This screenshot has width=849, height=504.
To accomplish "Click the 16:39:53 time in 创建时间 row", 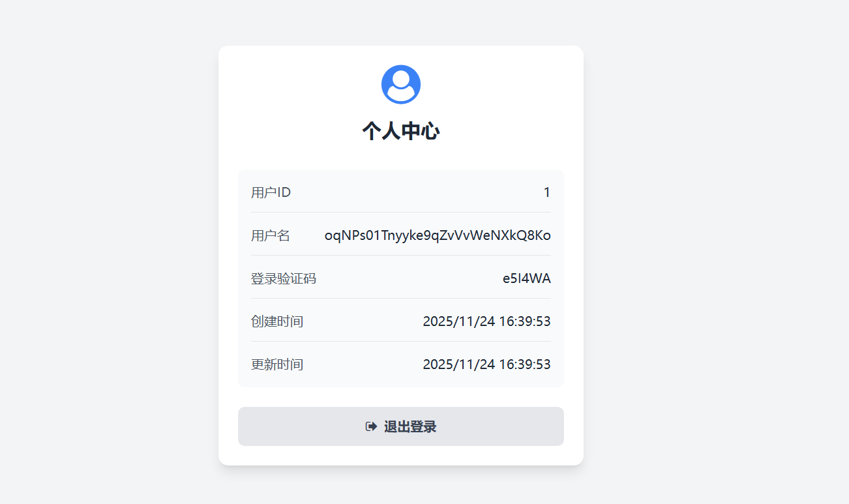I will (524, 321).
